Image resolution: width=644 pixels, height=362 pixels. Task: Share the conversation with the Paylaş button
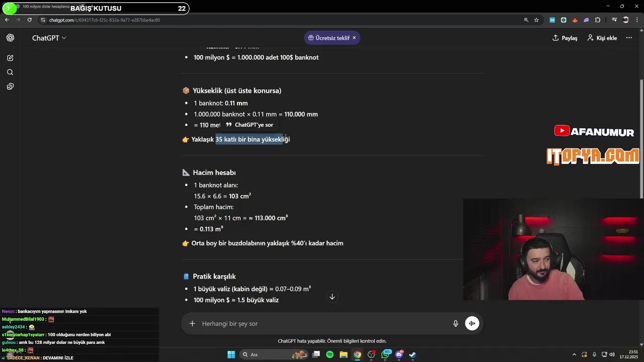point(565,38)
